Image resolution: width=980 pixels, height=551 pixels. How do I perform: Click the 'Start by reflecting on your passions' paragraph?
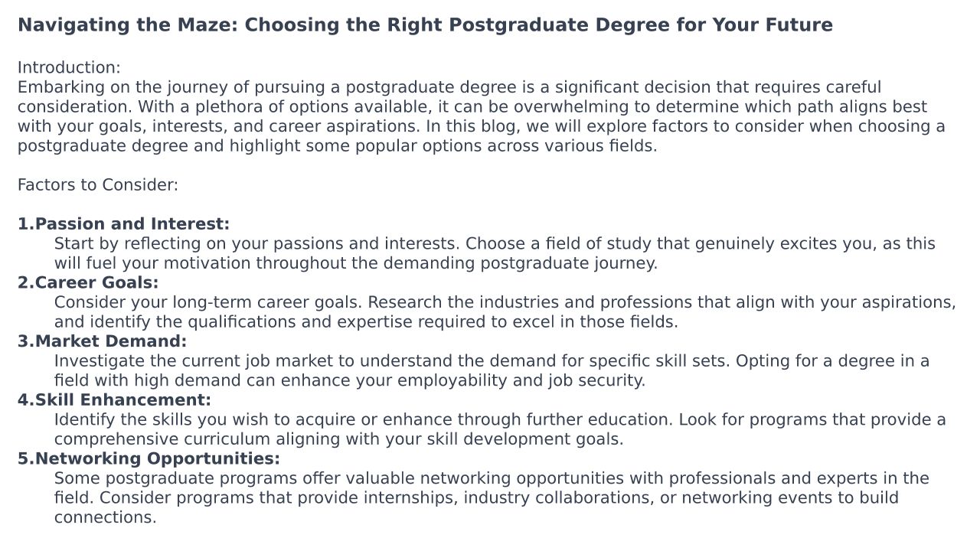click(495, 253)
